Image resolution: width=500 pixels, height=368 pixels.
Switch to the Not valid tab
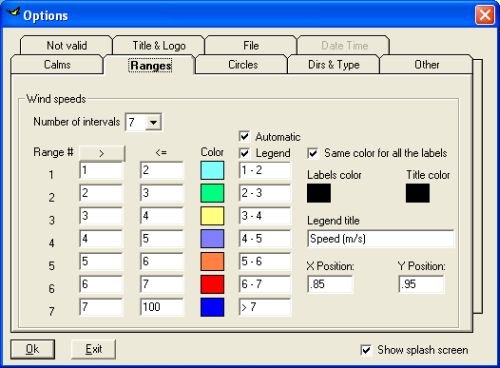(x=67, y=45)
